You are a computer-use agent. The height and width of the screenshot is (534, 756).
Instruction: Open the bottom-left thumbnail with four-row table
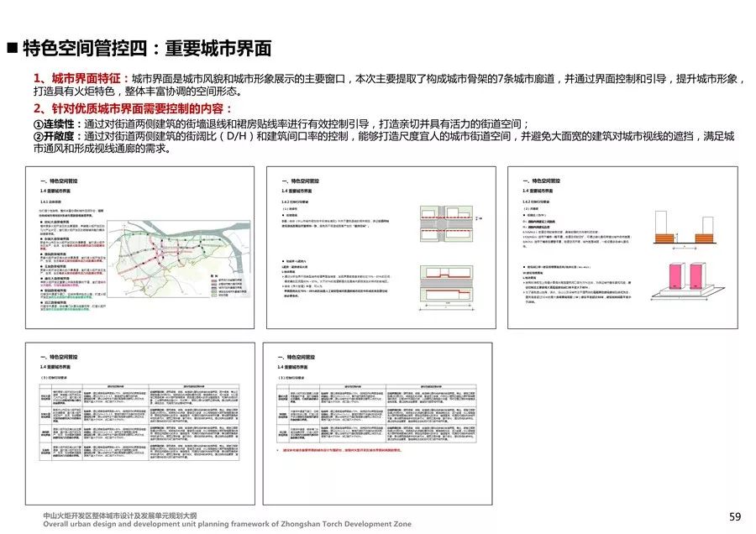(x=139, y=424)
